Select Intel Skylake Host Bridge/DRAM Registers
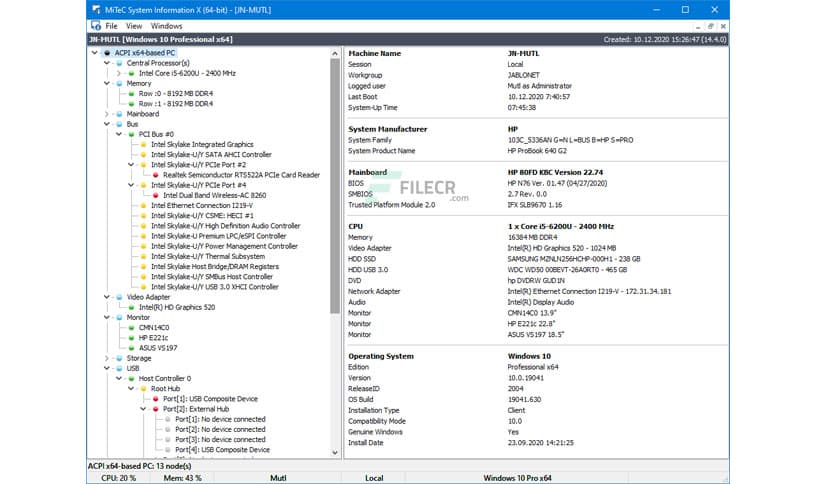The image size is (836, 484). click(215, 267)
